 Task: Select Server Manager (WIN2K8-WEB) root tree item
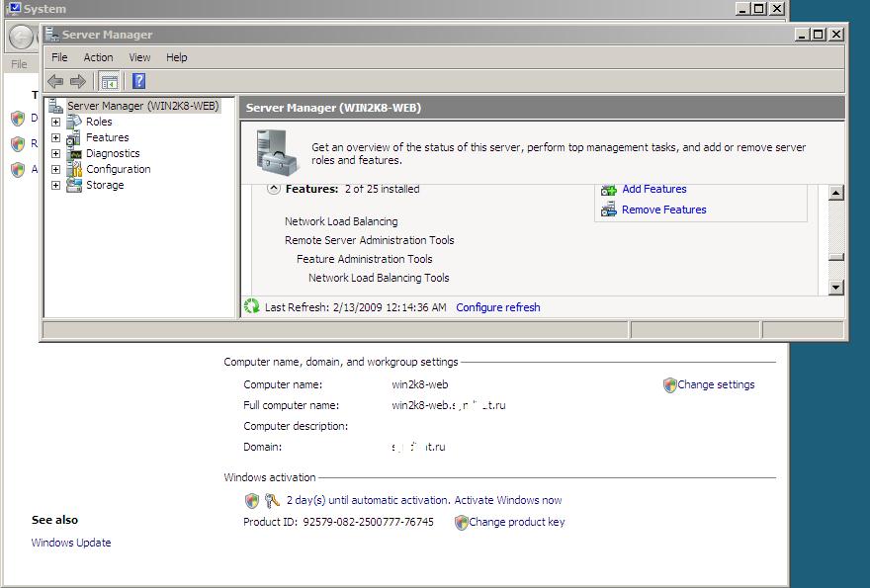pyautogui.click(x=142, y=106)
